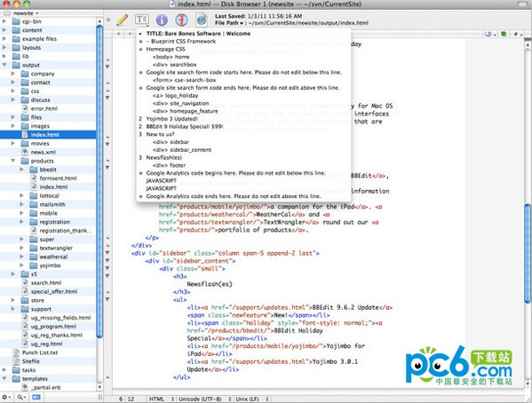Open the Unix (LF) line endings dropdown
The image size is (532, 403).
tap(251, 399)
